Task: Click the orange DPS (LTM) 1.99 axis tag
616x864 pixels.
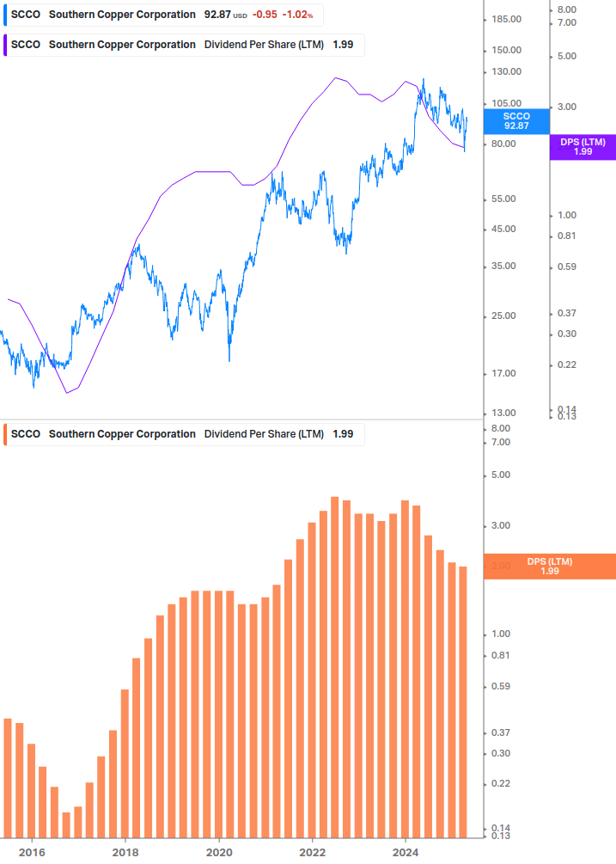Action: pos(550,567)
